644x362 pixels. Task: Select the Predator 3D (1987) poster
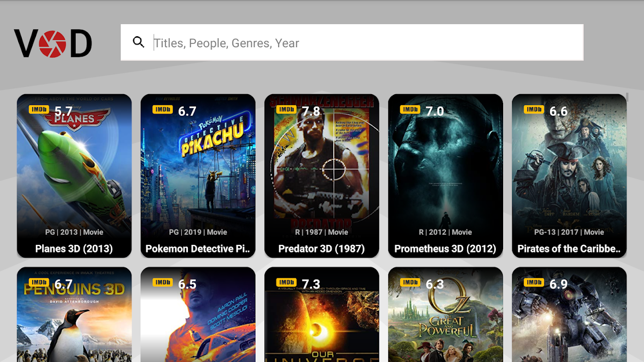tap(322, 176)
